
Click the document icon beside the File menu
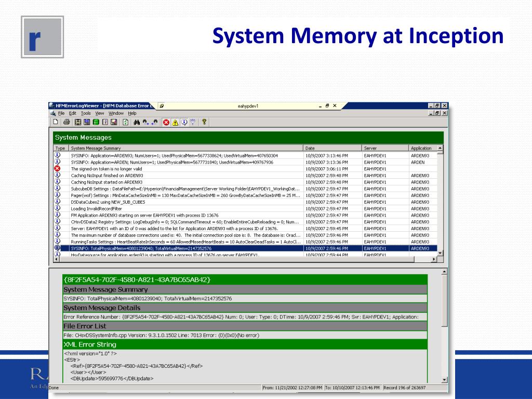tap(53, 113)
